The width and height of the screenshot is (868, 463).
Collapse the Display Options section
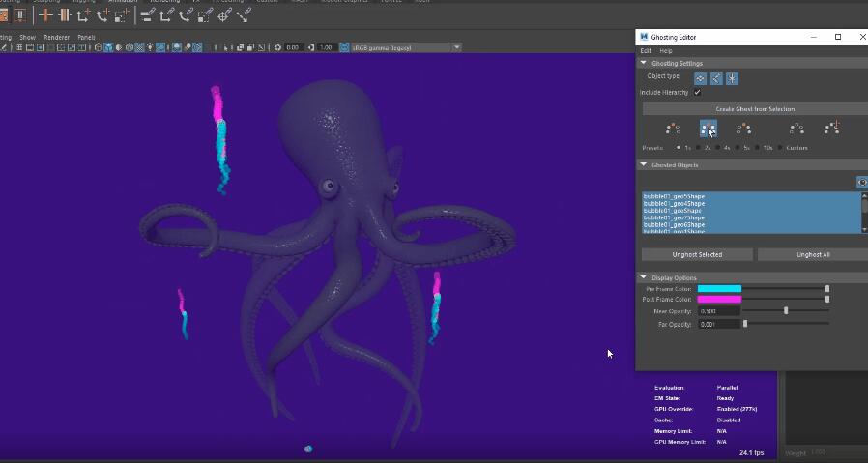click(x=643, y=277)
